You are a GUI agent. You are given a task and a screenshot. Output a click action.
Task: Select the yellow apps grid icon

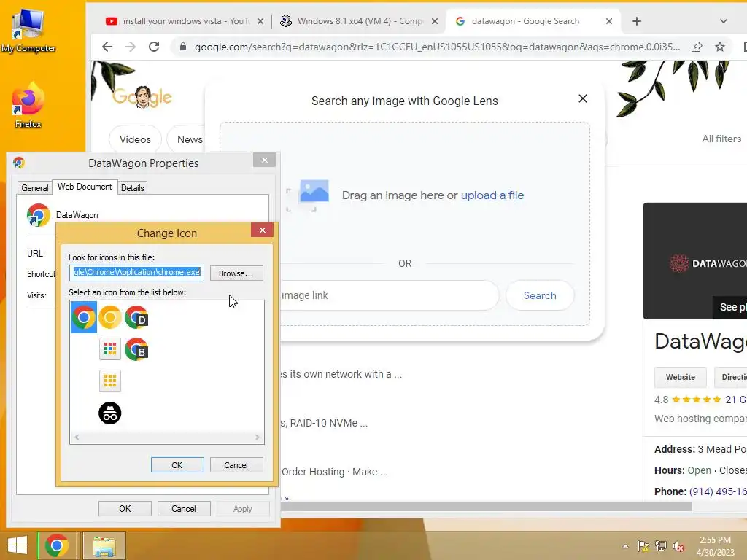coord(110,381)
